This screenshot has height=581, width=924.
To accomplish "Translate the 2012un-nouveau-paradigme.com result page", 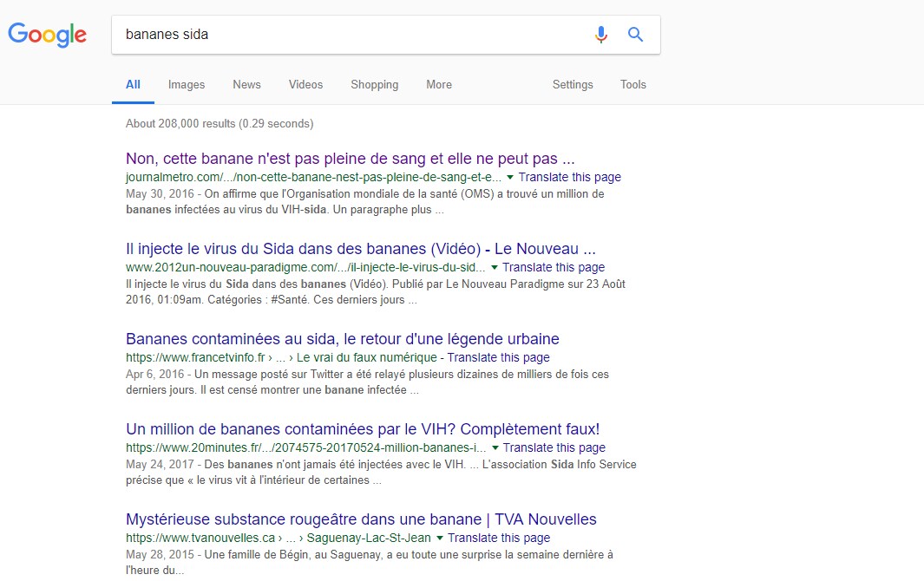I will 554,267.
